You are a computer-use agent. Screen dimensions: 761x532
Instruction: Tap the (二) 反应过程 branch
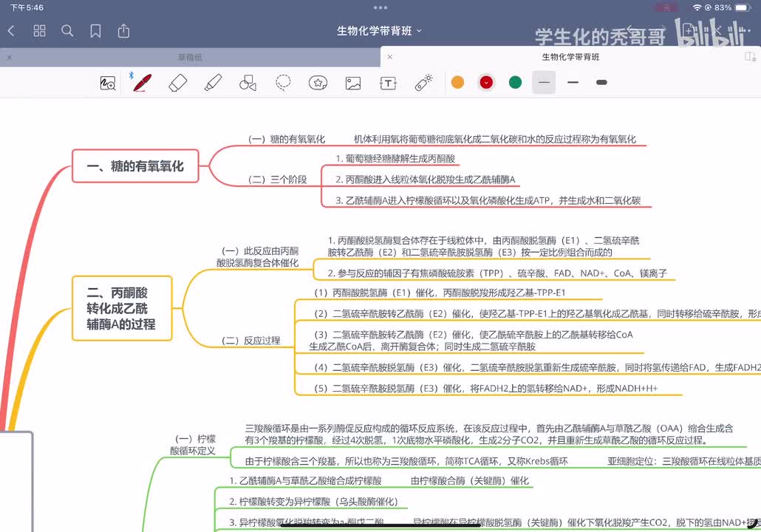[251, 341]
